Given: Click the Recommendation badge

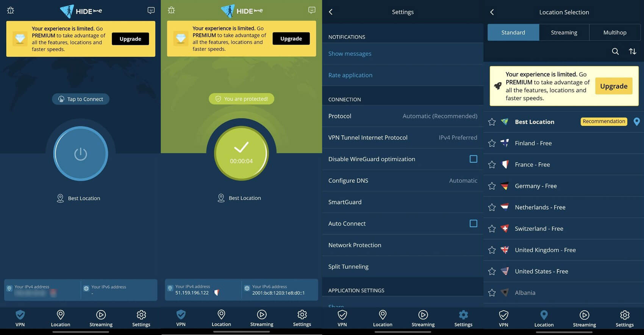Looking at the screenshot, I should coord(604,122).
